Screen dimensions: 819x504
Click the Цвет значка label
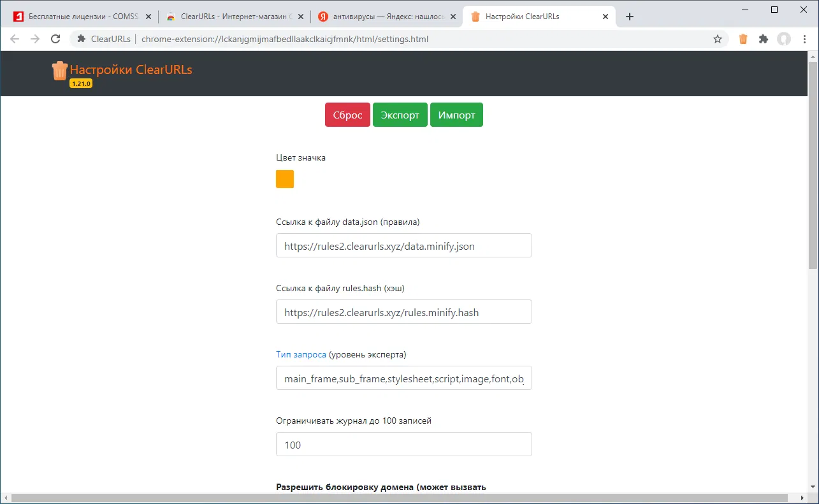[x=301, y=157]
